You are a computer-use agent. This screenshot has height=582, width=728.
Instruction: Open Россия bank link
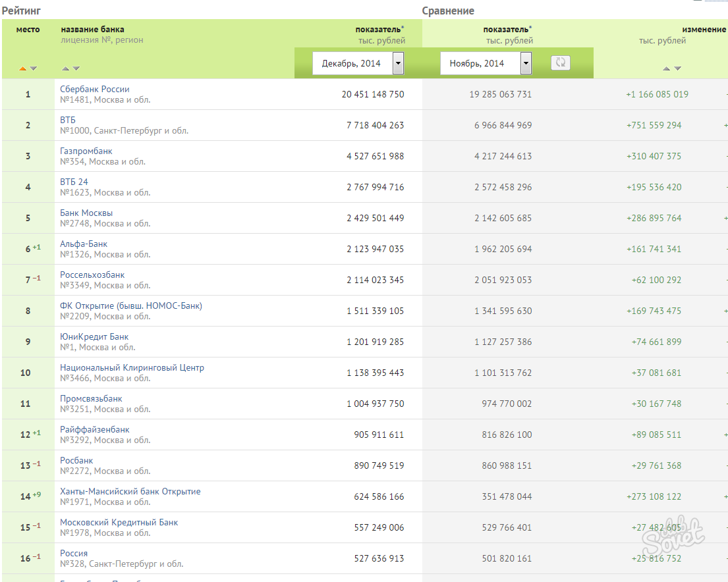point(74,553)
